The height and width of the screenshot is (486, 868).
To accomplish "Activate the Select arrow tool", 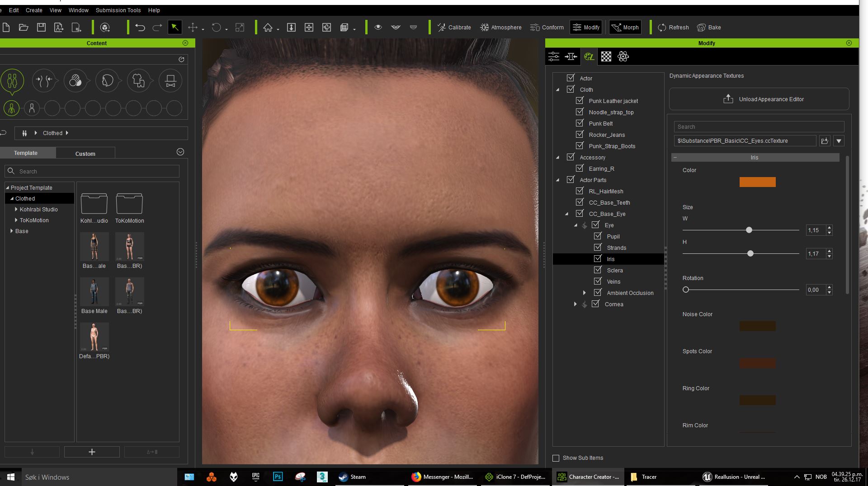I will pyautogui.click(x=175, y=28).
